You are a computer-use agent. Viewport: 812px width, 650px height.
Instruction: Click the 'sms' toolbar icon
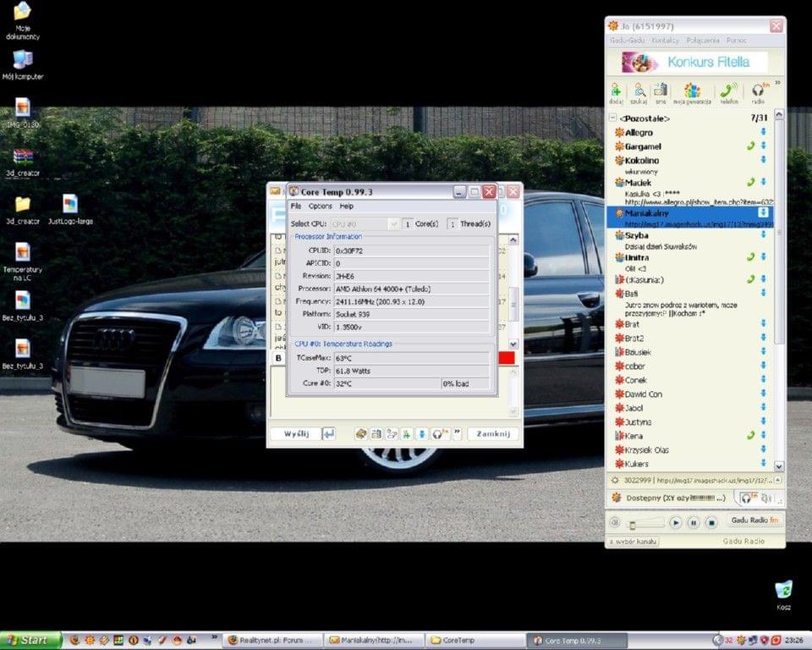point(661,91)
